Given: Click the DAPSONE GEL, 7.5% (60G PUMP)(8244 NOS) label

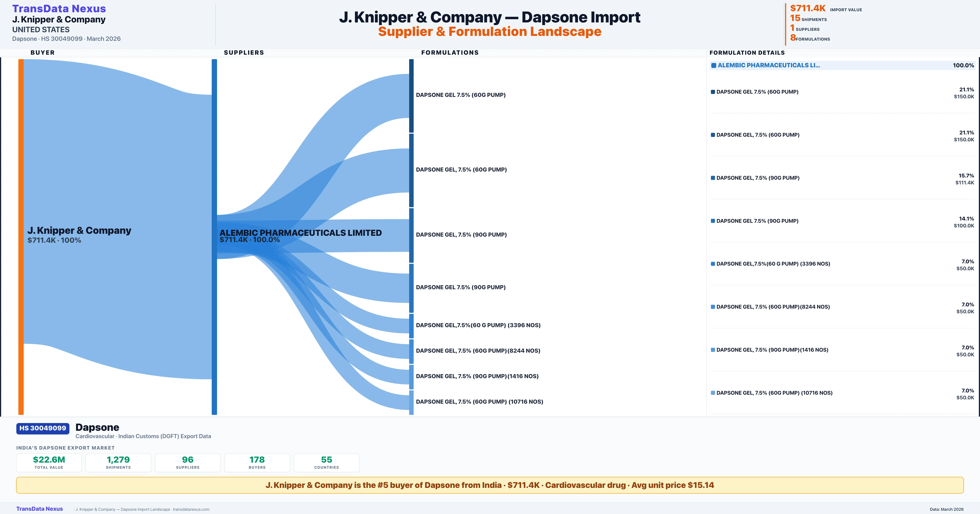Looking at the screenshot, I should tap(478, 351).
